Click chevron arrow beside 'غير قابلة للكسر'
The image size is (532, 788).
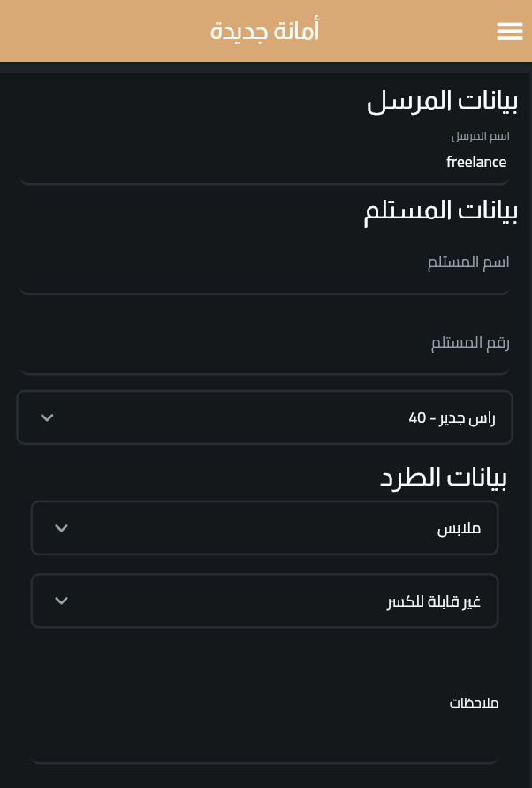[x=61, y=601]
